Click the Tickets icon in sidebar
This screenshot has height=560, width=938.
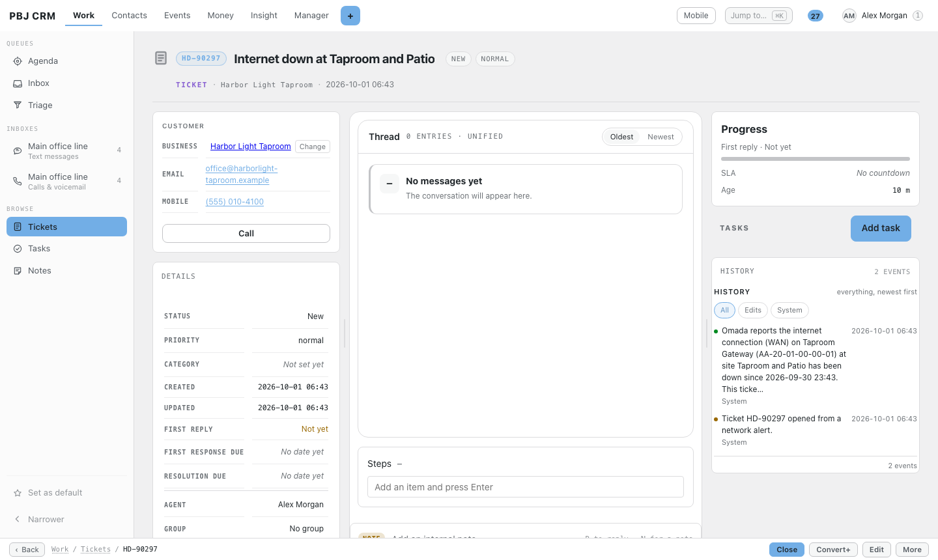click(x=18, y=227)
